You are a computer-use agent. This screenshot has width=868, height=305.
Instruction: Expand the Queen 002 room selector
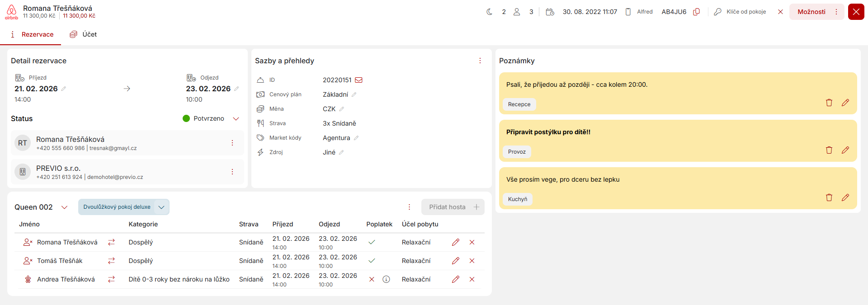click(x=64, y=207)
